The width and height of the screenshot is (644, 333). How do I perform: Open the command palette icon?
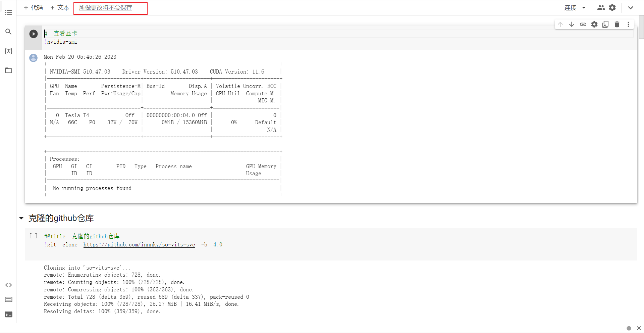pos(8,299)
